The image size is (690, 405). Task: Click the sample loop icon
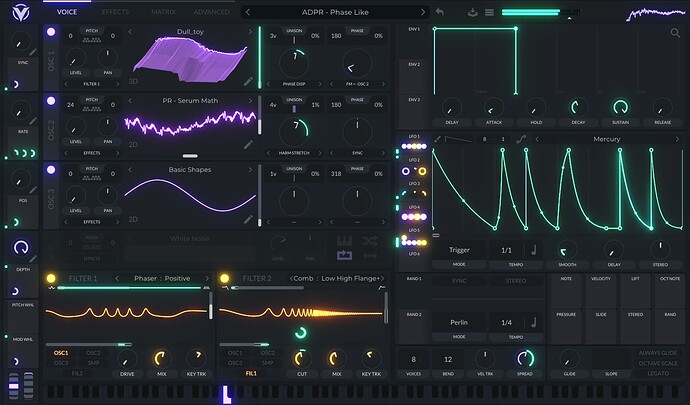(345, 255)
